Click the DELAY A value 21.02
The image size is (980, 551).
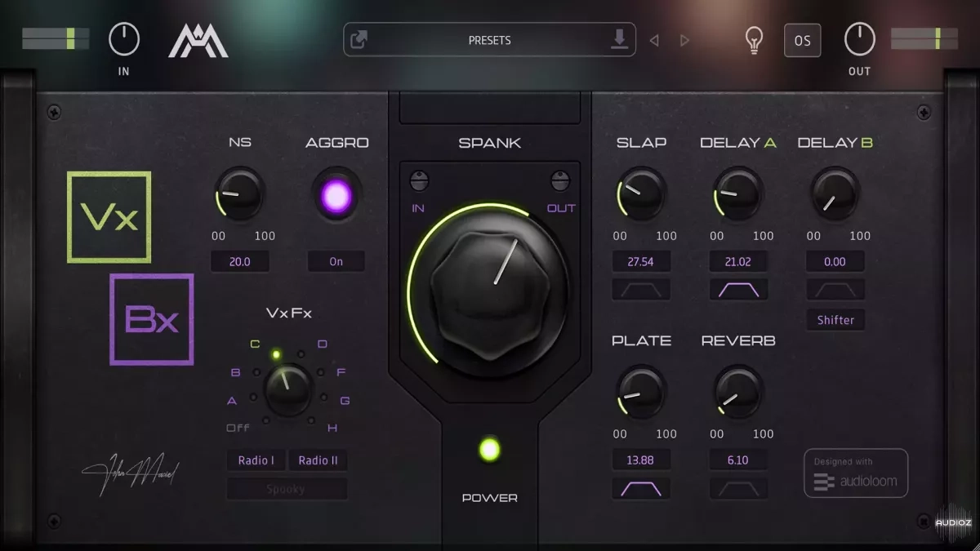[x=738, y=262]
